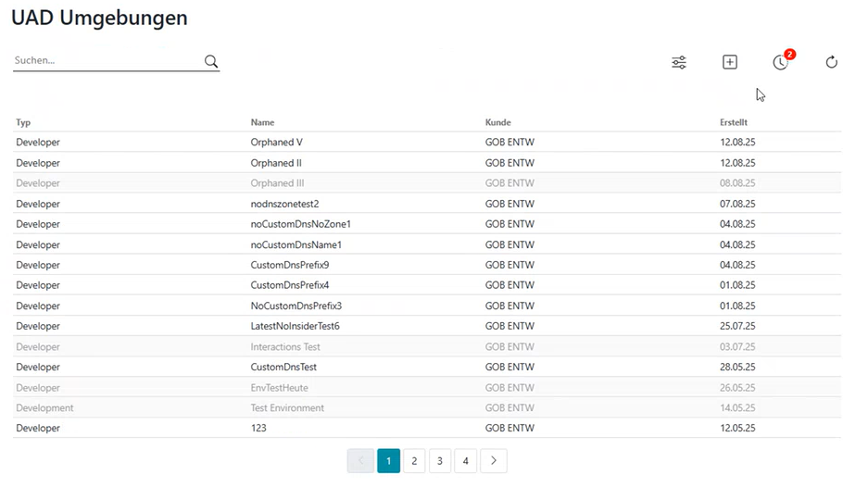The height and width of the screenshot is (487, 868).
Task: Sort by the Name column header
Action: [262, 122]
